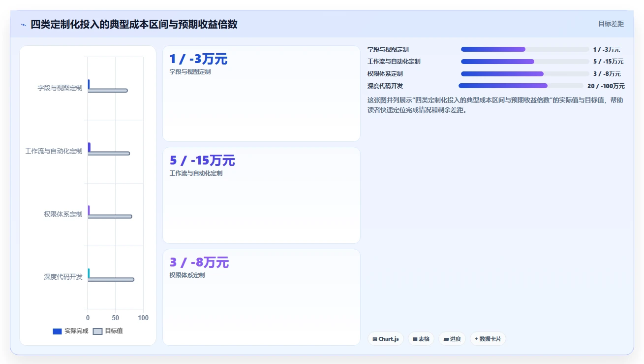Open the 3 / -8万元 data card
The height and width of the screenshot is (364, 644).
tap(261, 297)
